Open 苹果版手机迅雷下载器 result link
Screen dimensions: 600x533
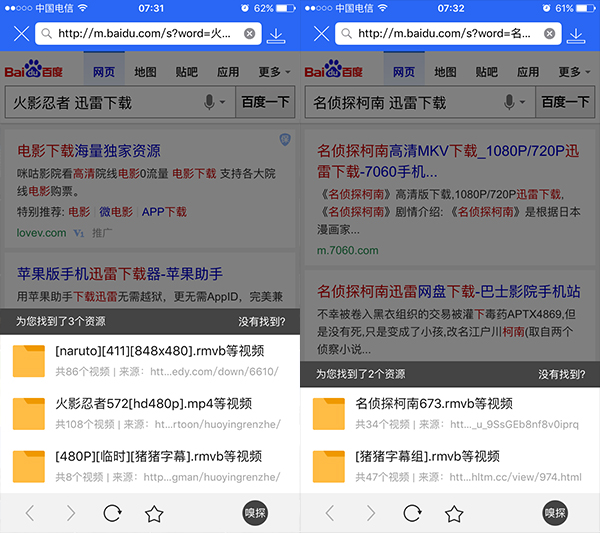click(120, 273)
